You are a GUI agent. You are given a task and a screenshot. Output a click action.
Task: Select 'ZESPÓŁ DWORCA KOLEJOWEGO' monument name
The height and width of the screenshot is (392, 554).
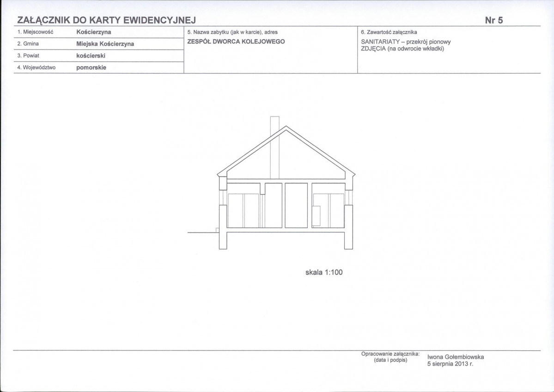pos(236,41)
